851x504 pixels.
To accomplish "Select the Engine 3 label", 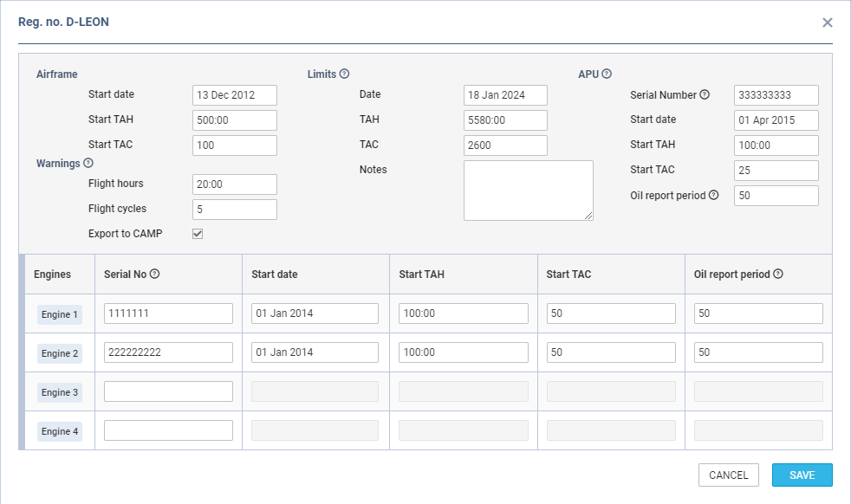I will [x=60, y=392].
